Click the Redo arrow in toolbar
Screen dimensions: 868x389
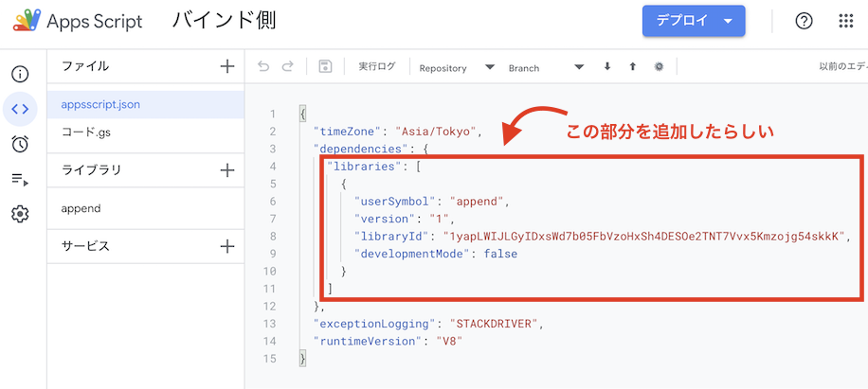pyautogui.click(x=287, y=67)
